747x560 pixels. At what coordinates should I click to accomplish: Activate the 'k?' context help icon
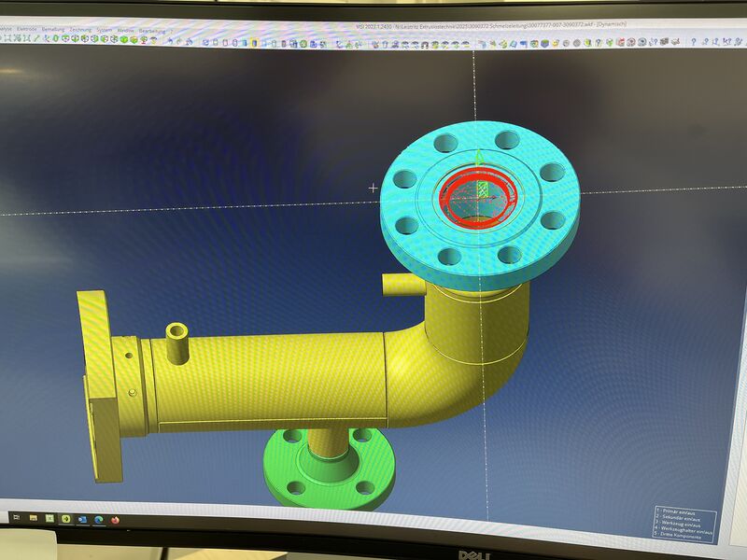[726, 41]
